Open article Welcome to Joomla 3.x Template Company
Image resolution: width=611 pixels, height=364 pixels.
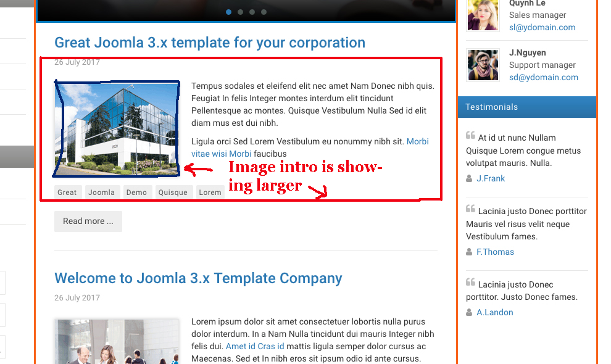click(x=198, y=278)
